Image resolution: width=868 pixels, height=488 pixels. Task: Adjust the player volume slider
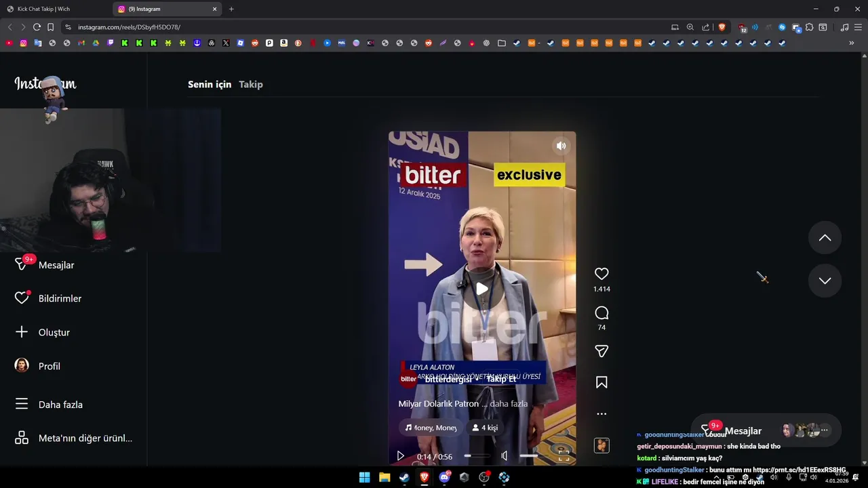point(533,456)
